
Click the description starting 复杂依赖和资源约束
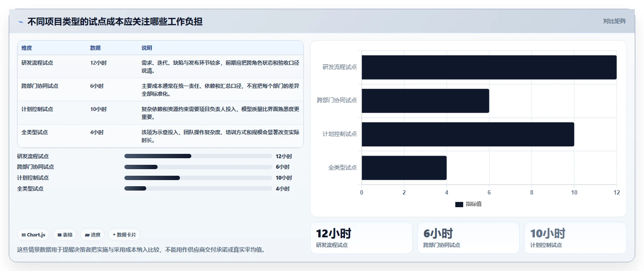point(220,113)
